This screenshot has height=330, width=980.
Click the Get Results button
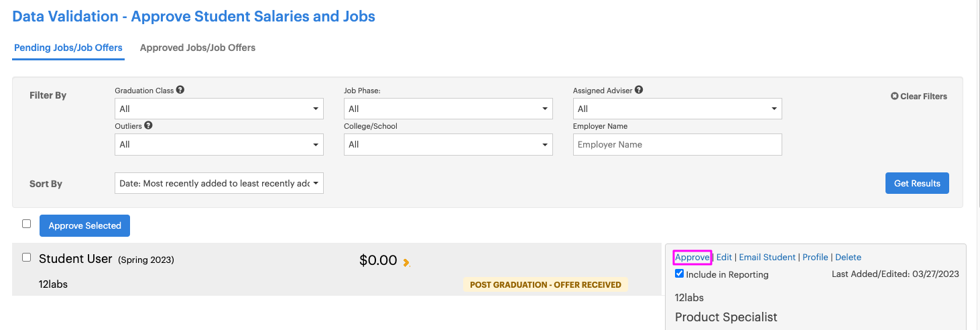pyautogui.click(x=917, y=183)
